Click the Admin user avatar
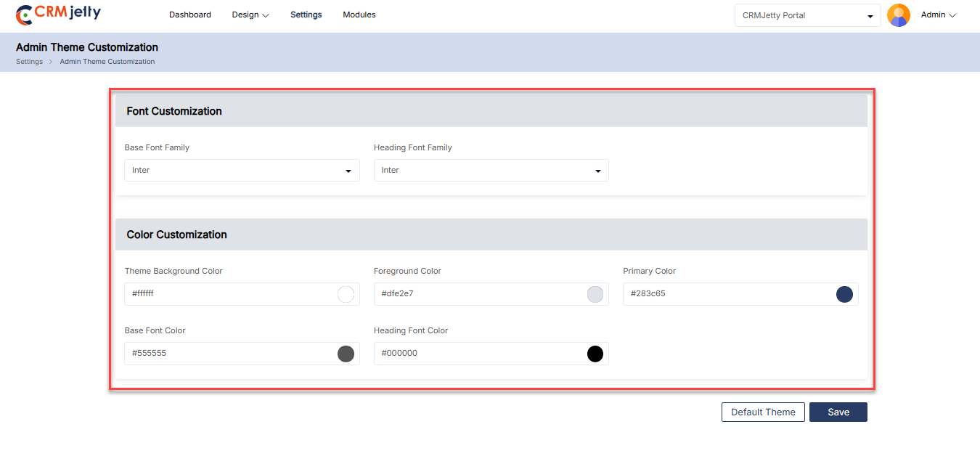980x456 pixels. pyautogui.click(x=898, y=15)
